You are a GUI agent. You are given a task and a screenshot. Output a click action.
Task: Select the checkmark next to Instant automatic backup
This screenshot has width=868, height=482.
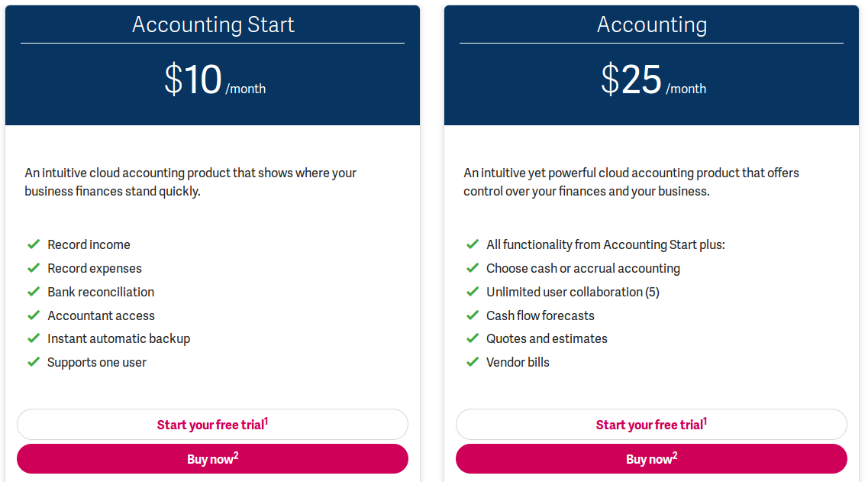tap(34, 338)
